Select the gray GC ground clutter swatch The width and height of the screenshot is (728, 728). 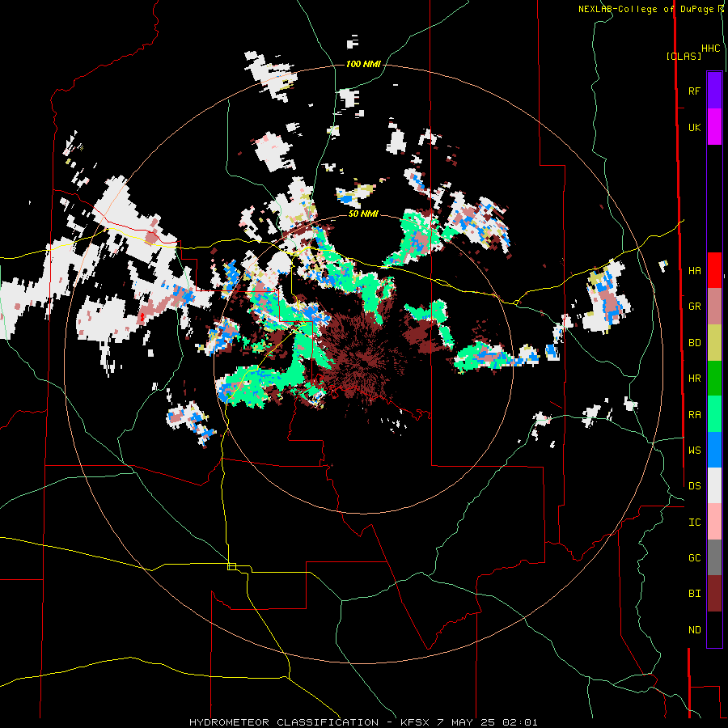[714, 557]
